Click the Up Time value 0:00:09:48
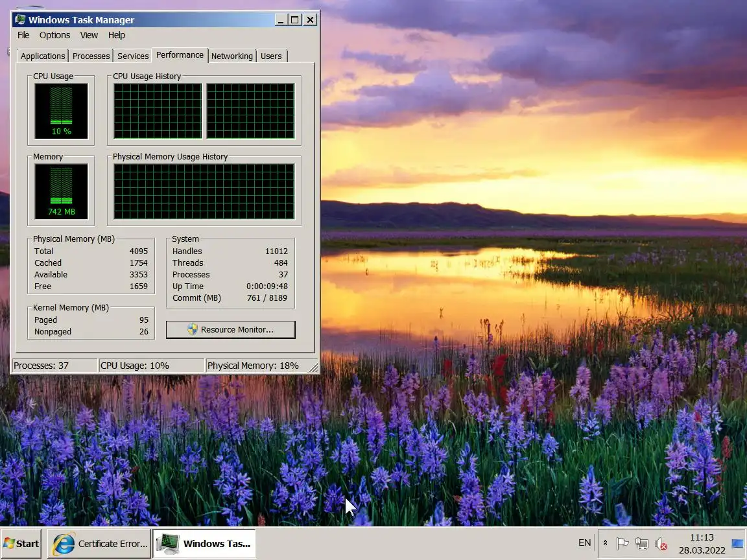The height and width of the screenshot is (560, 747). (x=267, y=286)
